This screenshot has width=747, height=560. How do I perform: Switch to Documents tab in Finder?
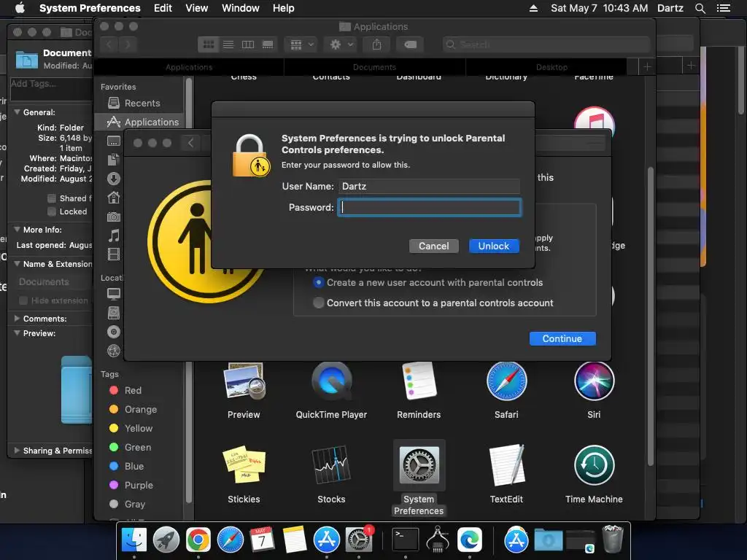pyautogui.click(x=374, y=67)
